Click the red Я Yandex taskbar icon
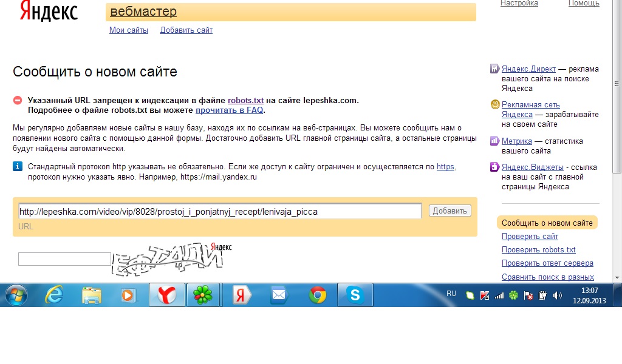Screen dimensions: 622x364 click(241, 295)
